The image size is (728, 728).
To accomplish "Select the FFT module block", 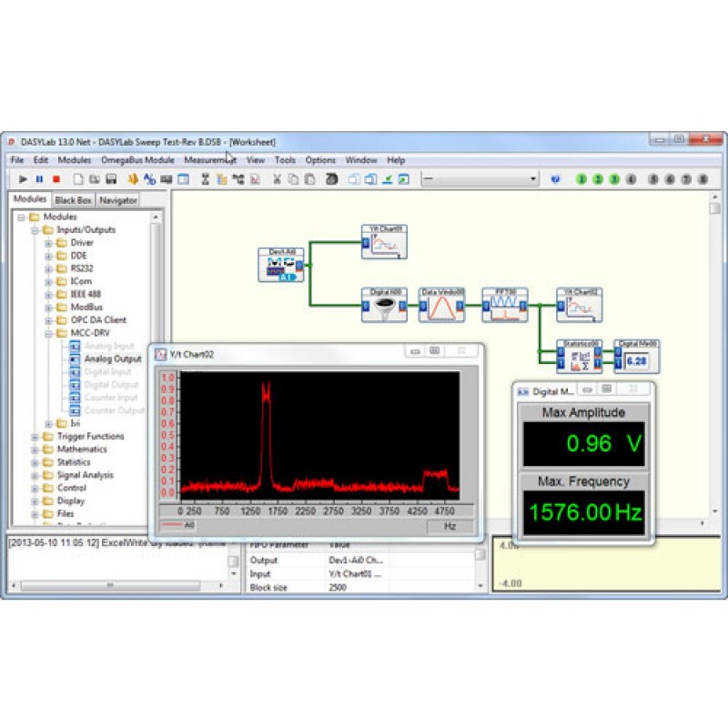I will point(505,305).
